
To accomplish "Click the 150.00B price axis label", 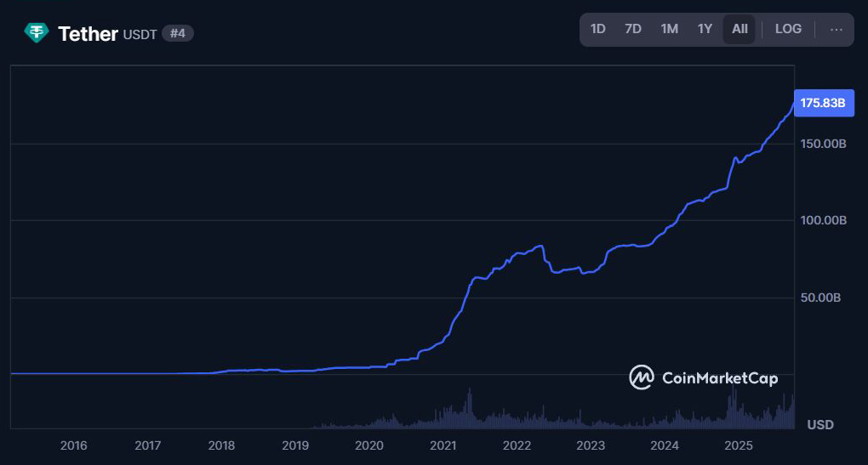I will (x=825, y=144).
